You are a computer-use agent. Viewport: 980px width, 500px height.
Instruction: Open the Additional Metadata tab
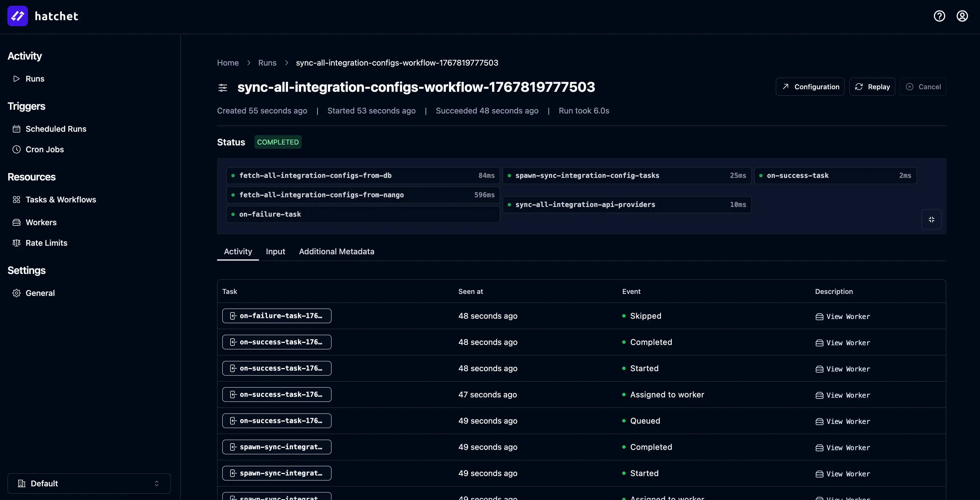point(337,251)
